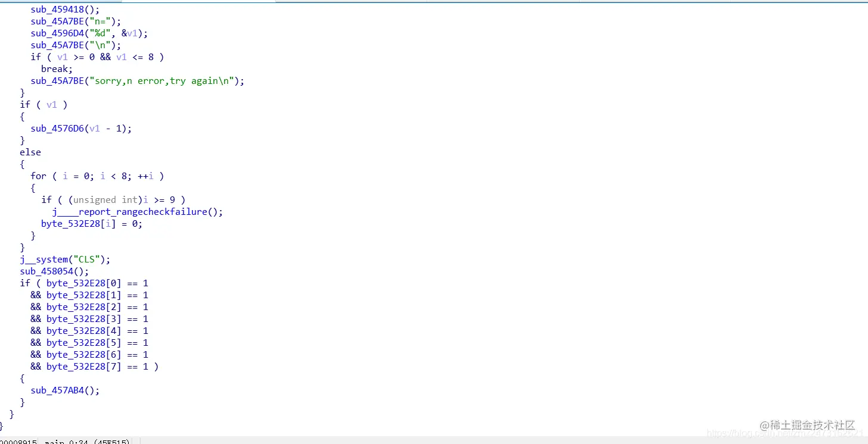Click the if ( v1 ) statement
This screenshot has height=444, width=868.
(x=43, y=105)
